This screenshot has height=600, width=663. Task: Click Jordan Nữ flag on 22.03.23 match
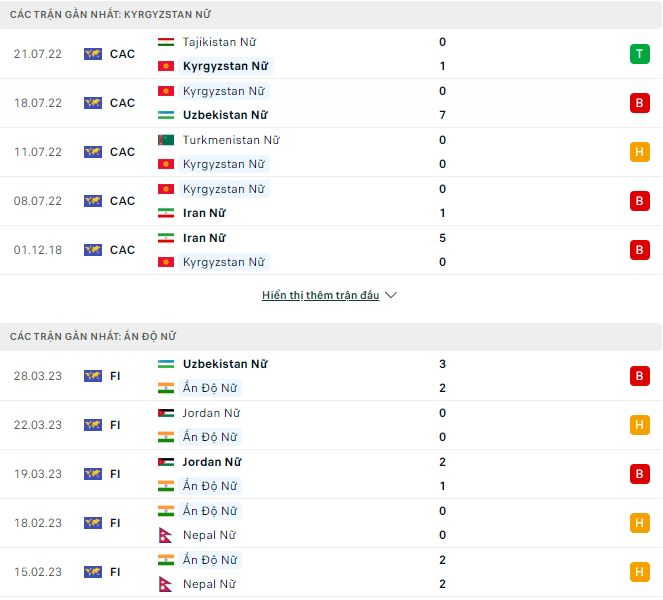click(166, 413)
